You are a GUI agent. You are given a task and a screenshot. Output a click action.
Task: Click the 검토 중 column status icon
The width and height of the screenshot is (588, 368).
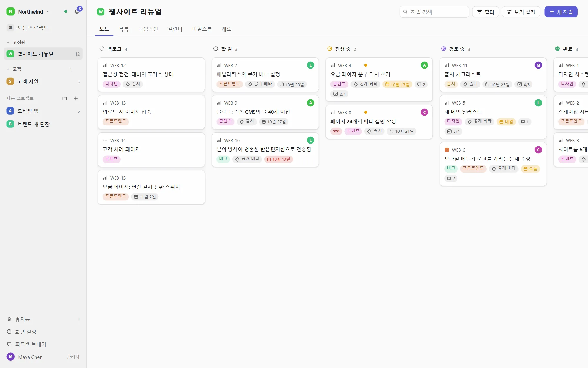tap(443, 49)
